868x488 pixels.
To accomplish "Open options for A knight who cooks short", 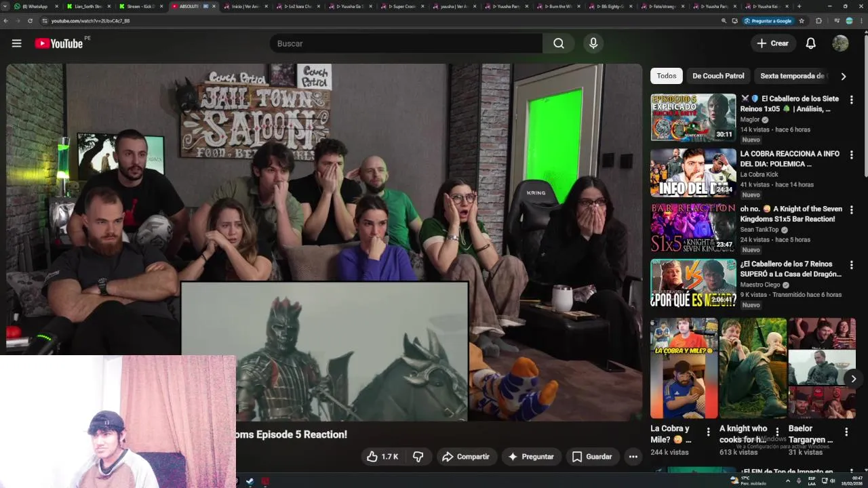I will 777,432.
